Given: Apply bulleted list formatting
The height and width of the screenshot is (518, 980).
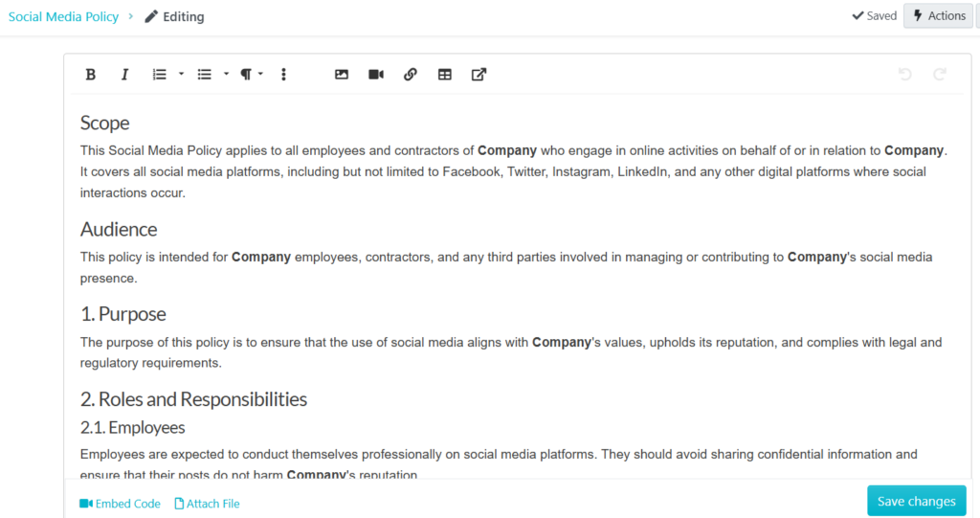Looking at the screenshot, I should (204, 75).
